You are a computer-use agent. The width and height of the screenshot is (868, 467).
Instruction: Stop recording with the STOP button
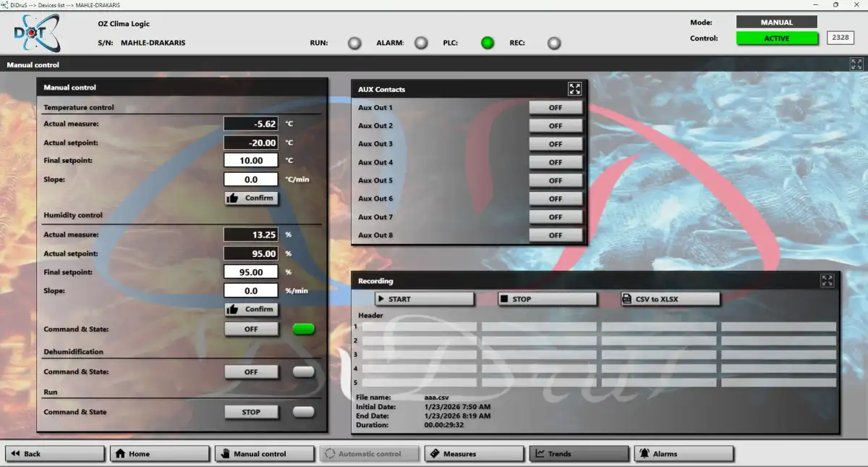pos(548,299)
